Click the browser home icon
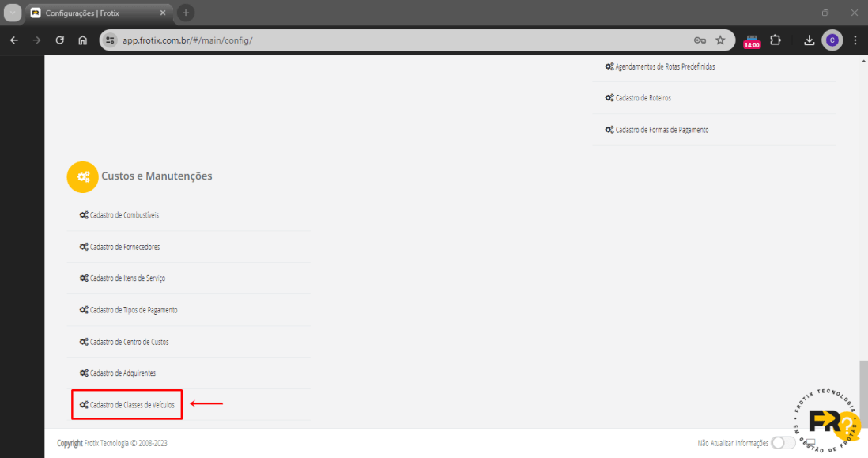The image size is (868, 458). [82, 40]
